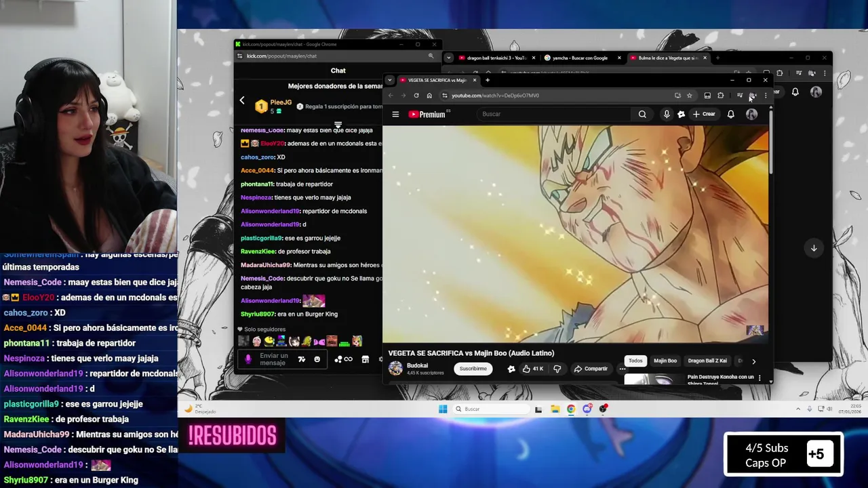Reload the front YouTube page
This screenshot has width=868, height=488.
pyautogui.click(x=416, y=96)
